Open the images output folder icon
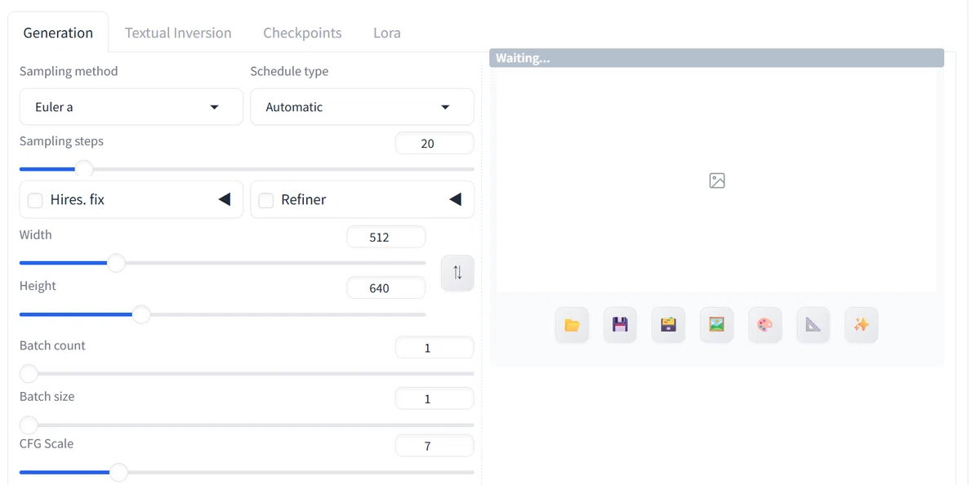The image size is (980, 485). point(572,325)
